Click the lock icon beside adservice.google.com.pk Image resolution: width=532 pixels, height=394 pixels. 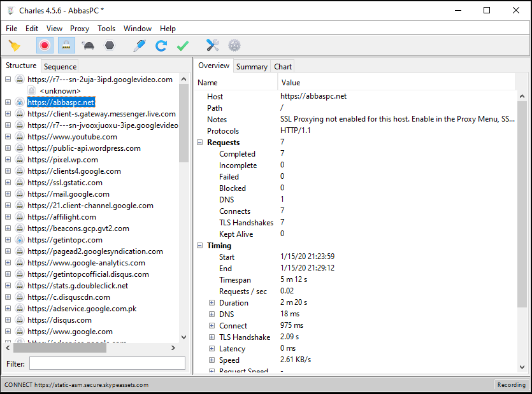(20, 309)
